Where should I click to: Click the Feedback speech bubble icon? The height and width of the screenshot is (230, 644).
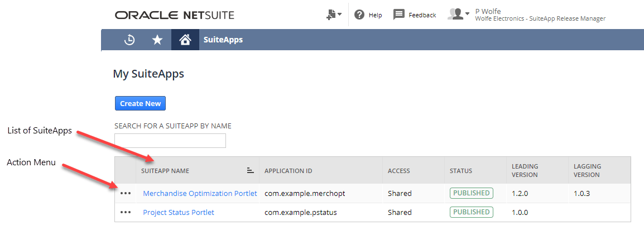(399, 15)
